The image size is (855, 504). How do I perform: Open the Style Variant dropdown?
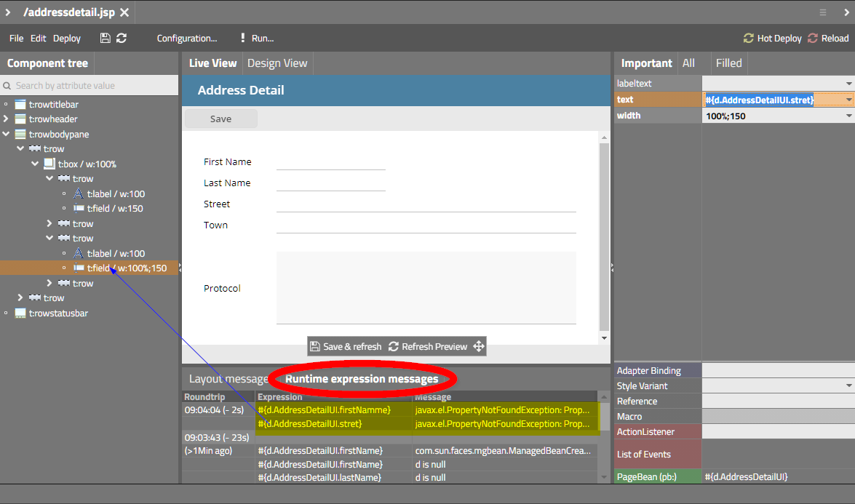click(x=848, y=386)
